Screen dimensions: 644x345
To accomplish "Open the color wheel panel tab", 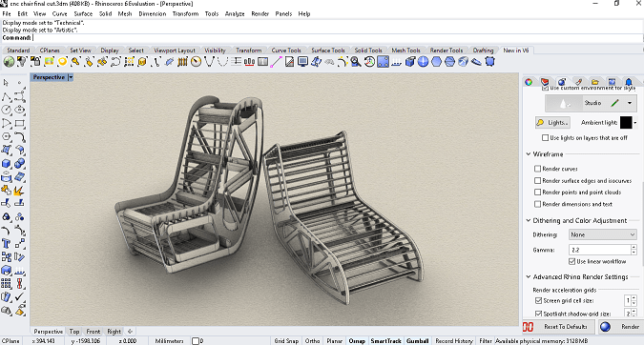I will (529, 82).
